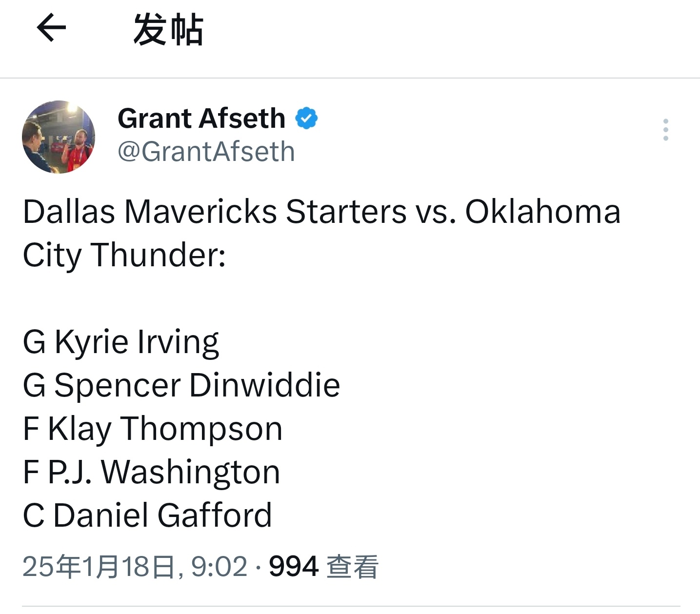Image resolution: width=700 pixels, height=614 pixels.
Task: Open the Grant Afseth display name
Action: pyautogui.click(x=201, y=119)
